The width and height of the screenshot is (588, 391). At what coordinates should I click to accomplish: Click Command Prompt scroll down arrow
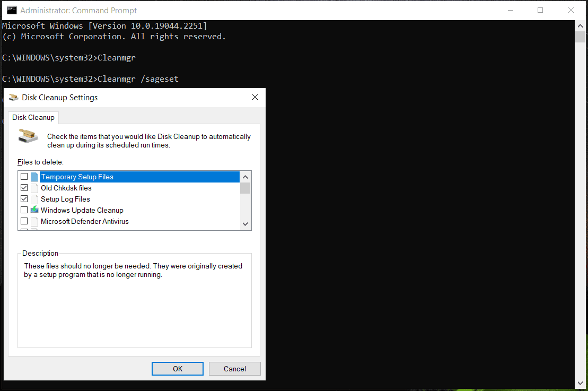[580, 384]
